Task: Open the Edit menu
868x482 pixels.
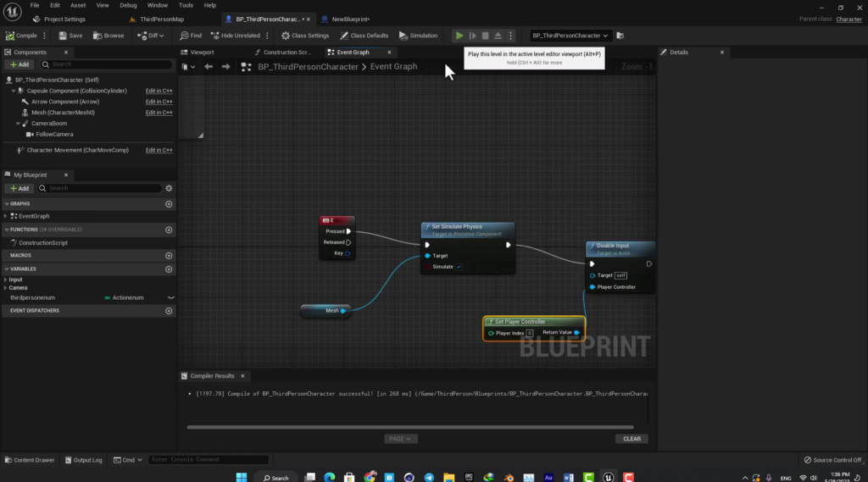Action: click(55, 5)
